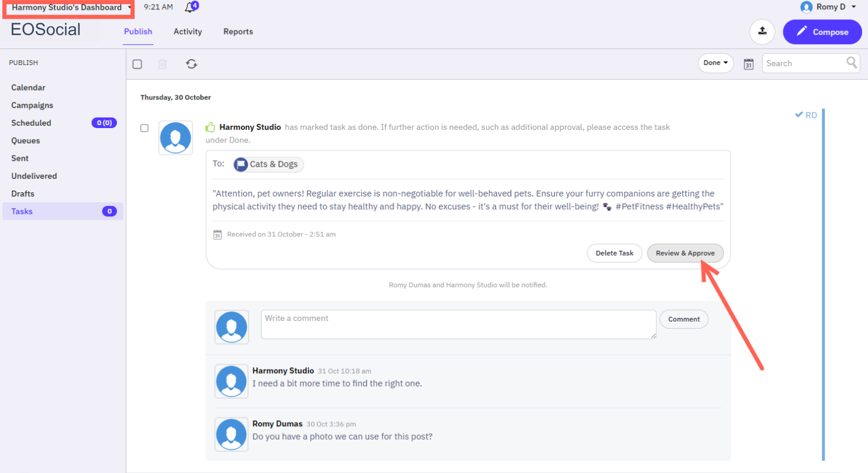Click the Cats & Dogs recipient chip
Image resolution: width=868 pixels, height=473 pixels.
pos(268,164)
